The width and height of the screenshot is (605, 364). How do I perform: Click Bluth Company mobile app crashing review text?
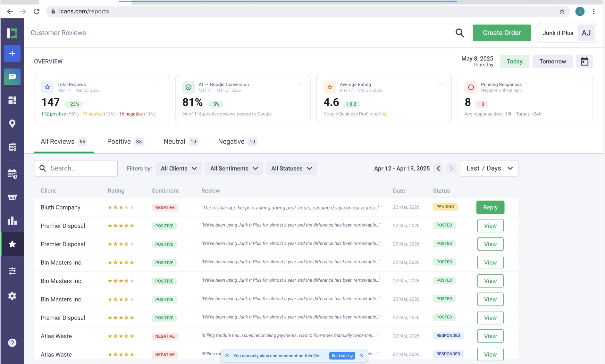(x=290, y=208)
